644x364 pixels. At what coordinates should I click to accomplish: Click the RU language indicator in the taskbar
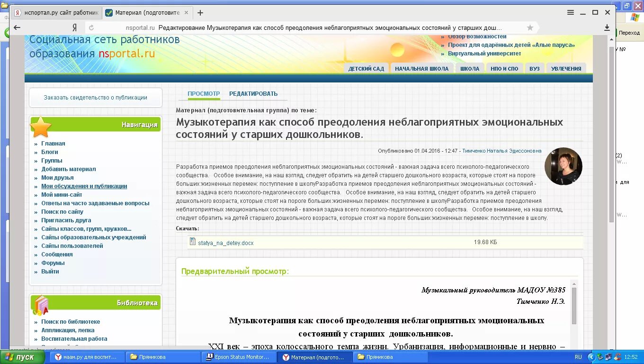click(578, 357)
